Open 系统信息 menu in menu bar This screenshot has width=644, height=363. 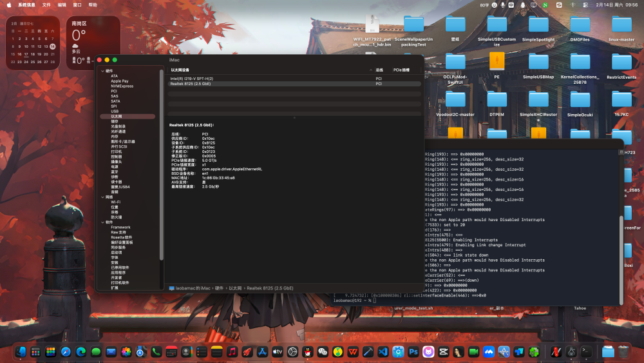pyautogui.click(x=26, y=5)
